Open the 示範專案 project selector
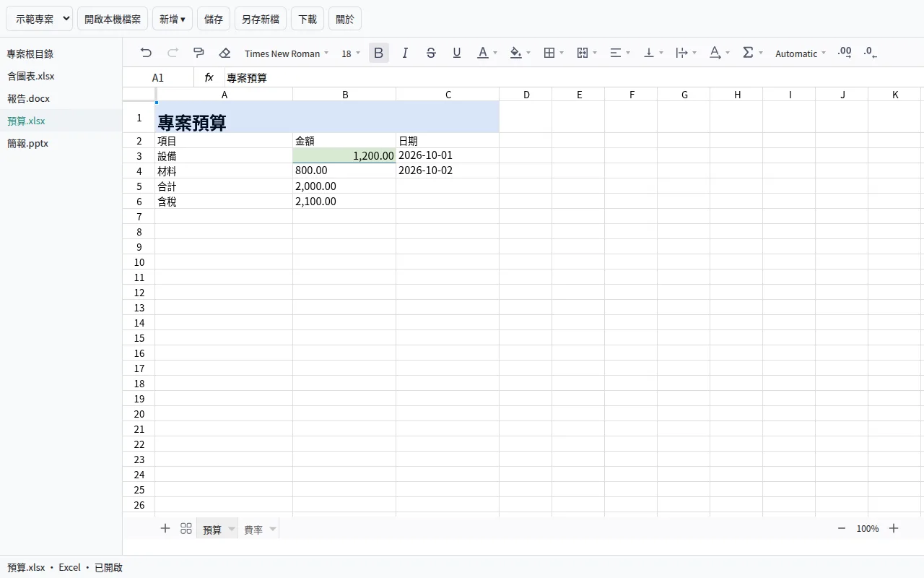 [40, 19]
